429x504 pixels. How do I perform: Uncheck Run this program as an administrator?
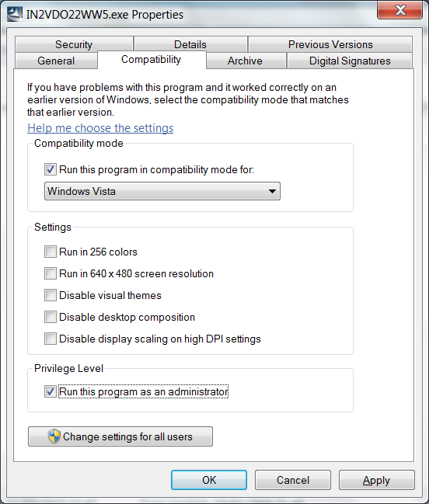click(51, 391)
